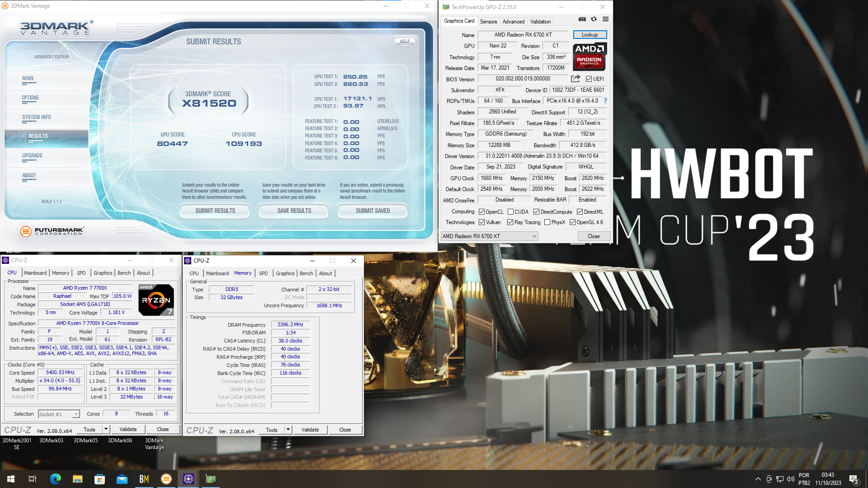Click the Bus Interface question mark icon
The image size is (868, 488).
coord(605,101)
